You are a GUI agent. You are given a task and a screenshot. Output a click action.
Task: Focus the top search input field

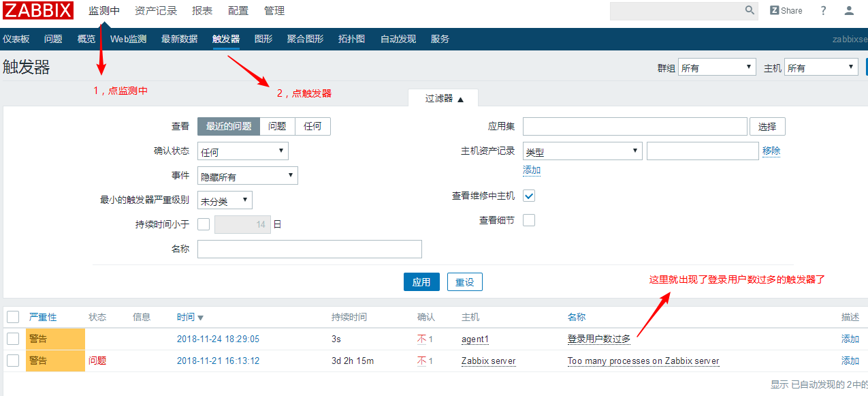pos(676,11)
